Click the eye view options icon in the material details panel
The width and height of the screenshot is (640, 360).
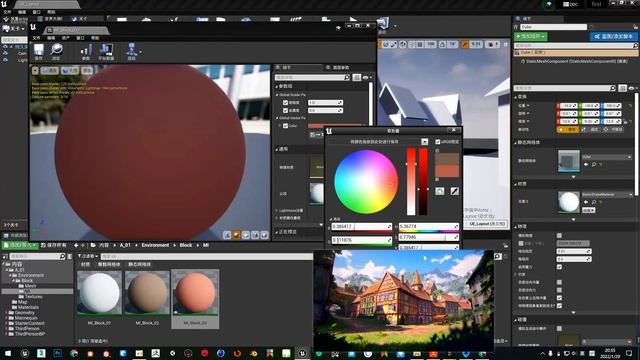pyautogui.click(x=365, y=78)
